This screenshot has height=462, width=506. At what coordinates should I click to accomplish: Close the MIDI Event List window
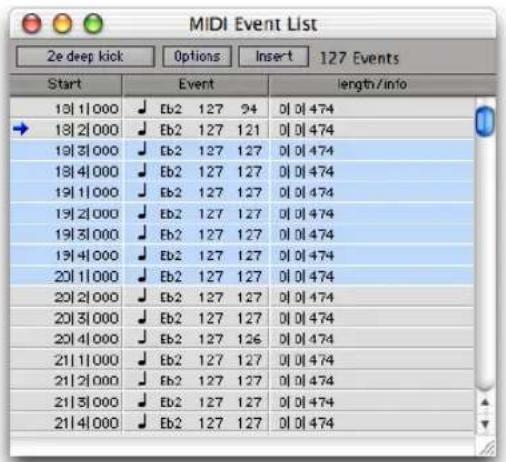(32, 24)
